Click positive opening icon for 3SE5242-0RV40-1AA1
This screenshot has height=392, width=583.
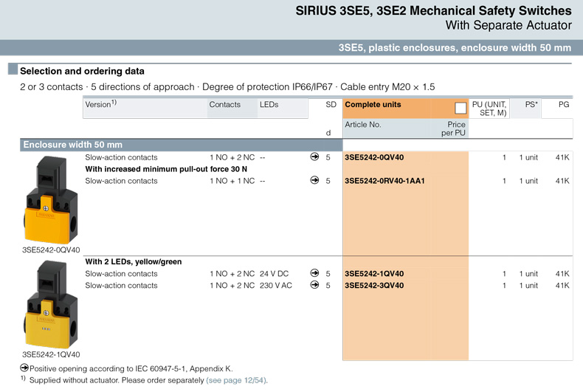coord(314,181)
